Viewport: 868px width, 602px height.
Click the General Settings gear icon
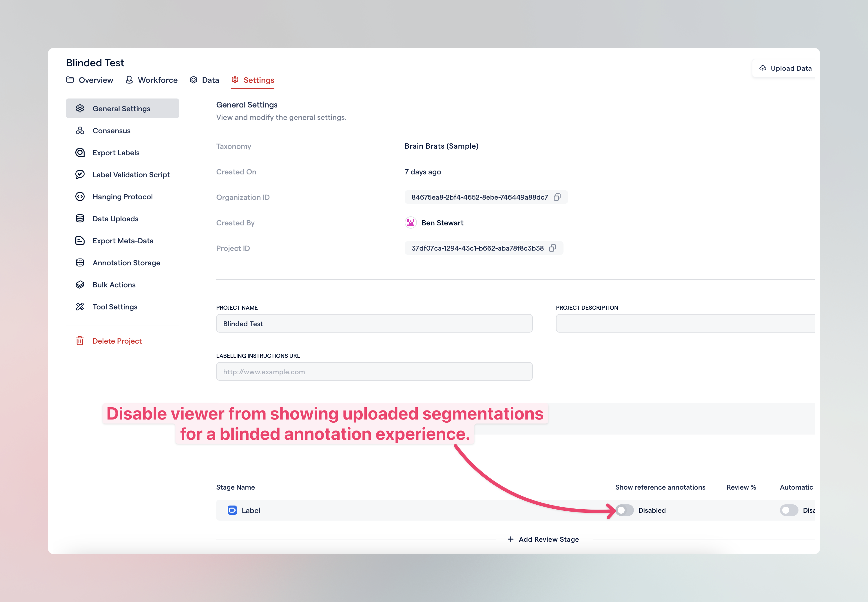(80, 109)
